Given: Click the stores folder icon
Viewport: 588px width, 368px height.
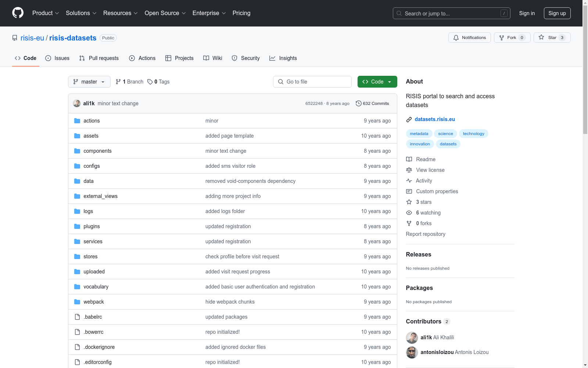Looking at the screenshot, I should tap(77, 256).
